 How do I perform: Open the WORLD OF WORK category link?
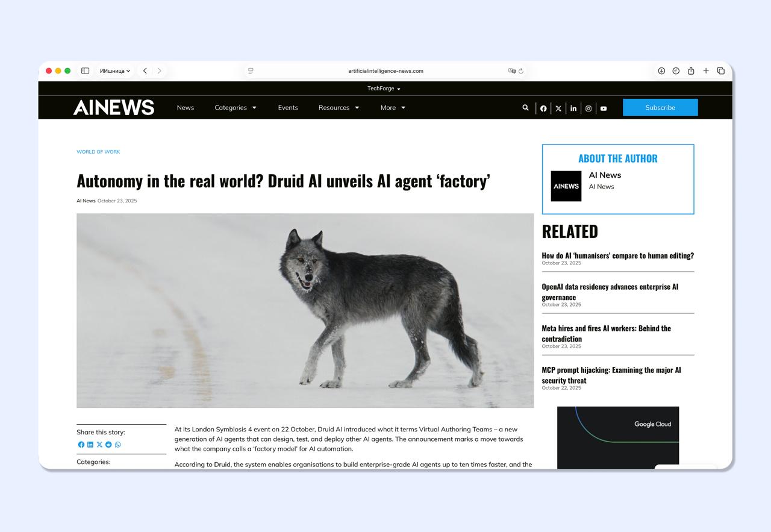98,152
